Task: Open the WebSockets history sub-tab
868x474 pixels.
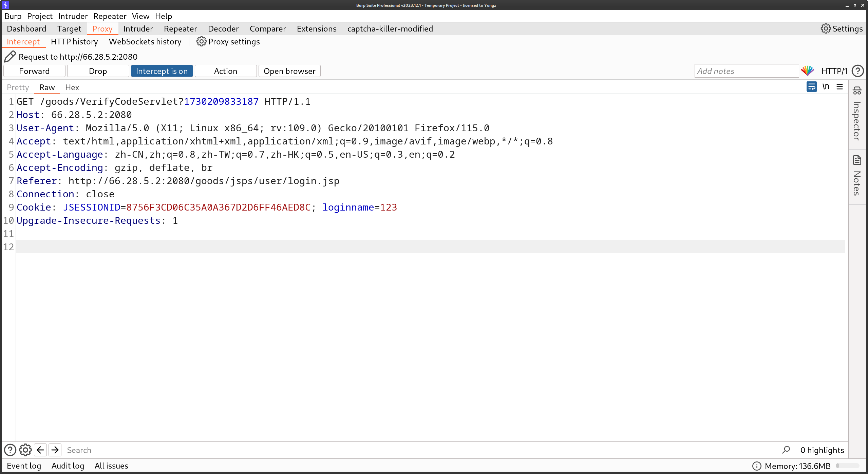Action: pos(145,42)
